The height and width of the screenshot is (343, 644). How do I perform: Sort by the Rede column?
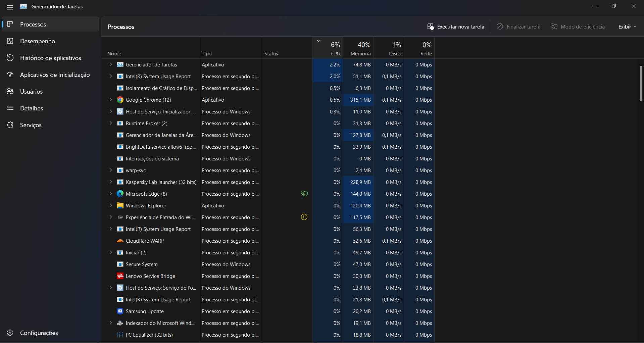[x=419, y=48]
